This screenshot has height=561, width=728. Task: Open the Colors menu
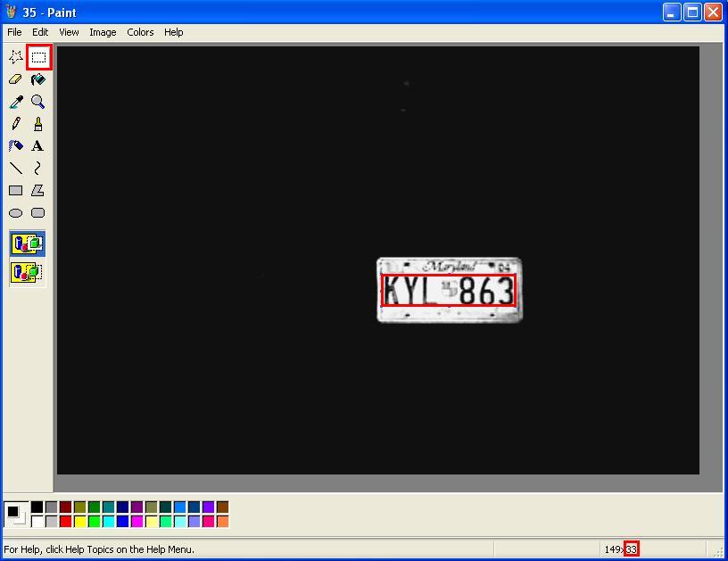(140, 32)
